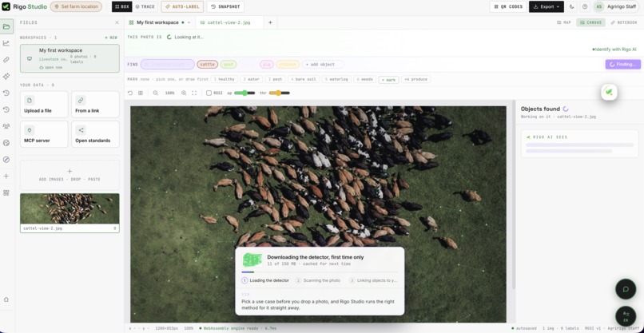This screenshot has width=644, height=333.
Task: Open the sparkle AI icon in sidebar
Action: tap(6, 77)
